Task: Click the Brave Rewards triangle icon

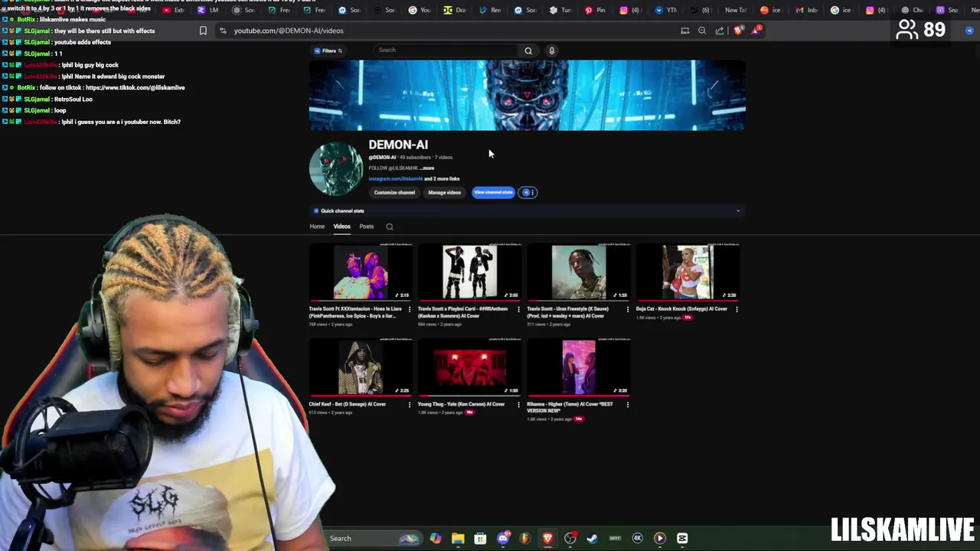Action: click(x=756, y=30)
